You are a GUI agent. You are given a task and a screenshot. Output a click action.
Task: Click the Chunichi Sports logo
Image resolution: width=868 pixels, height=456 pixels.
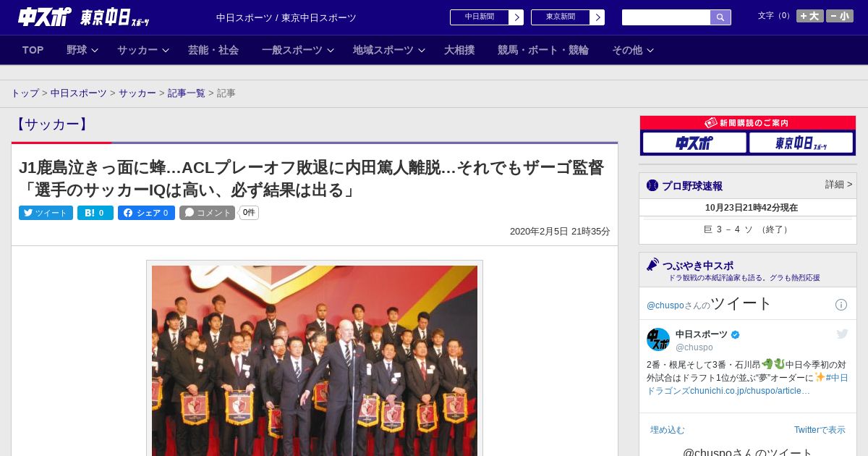coord(45,17)
